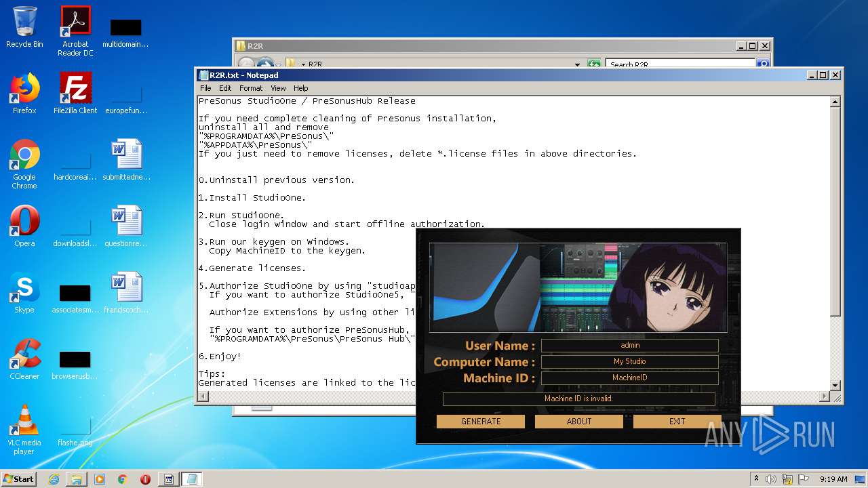Screen dimensions: 868x488
Task: Click the Computer Name field My Studio
Action: 630,362
